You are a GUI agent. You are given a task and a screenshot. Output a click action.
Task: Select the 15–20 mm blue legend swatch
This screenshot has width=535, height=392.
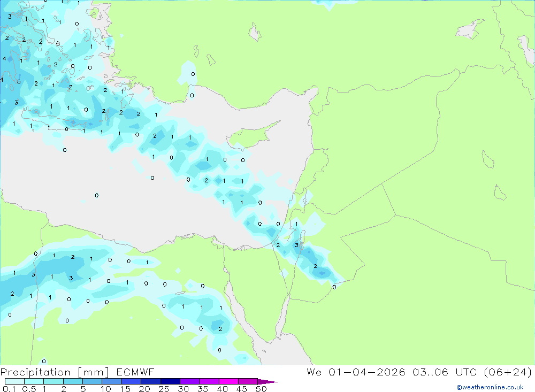pyautogui.click(x=131, y=381)
